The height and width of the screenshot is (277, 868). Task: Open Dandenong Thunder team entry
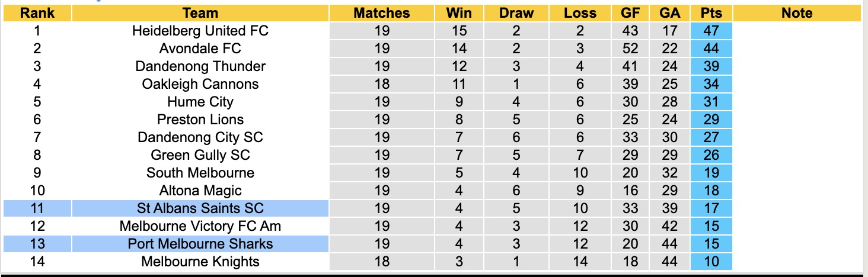click(x=200, y=66)
